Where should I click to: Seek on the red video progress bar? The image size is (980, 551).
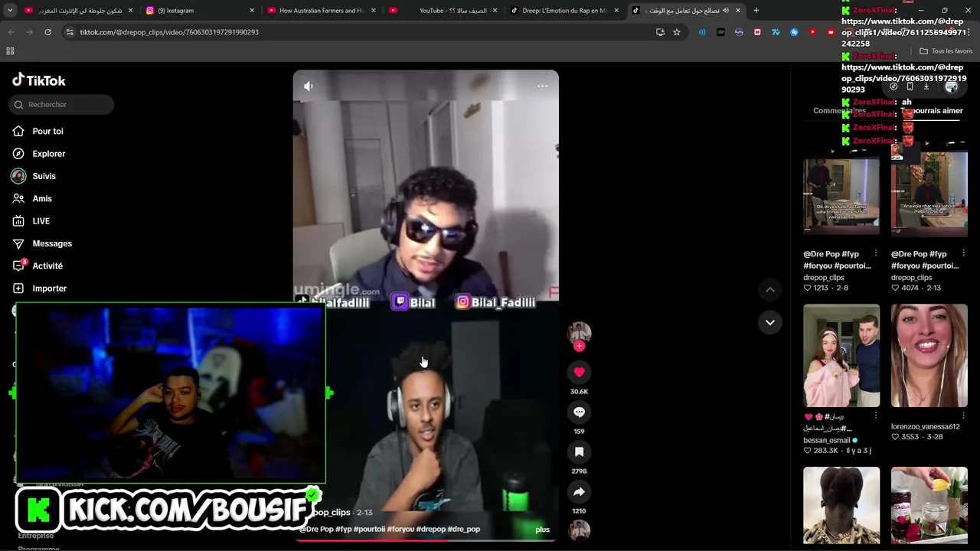pos(425,540)
